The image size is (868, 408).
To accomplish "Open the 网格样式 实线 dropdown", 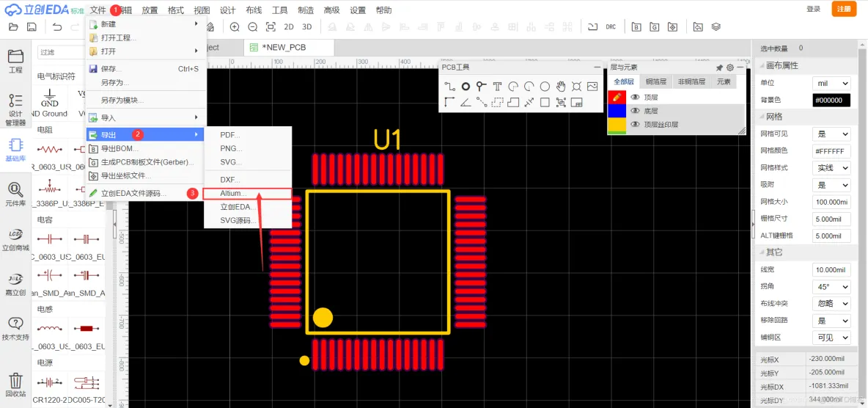I will (x=831, y=167).
